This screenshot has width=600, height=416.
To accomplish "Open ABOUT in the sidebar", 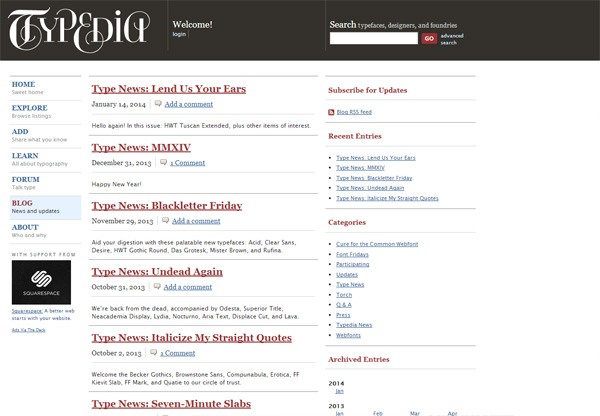I will [25, 227].
